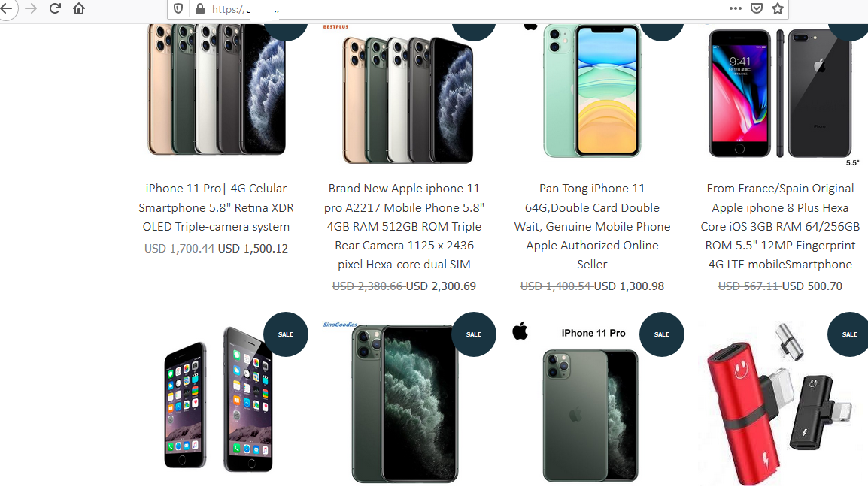Click the green iPhone 11 product image
The image size is (868, 499).
tap(592, 91)
